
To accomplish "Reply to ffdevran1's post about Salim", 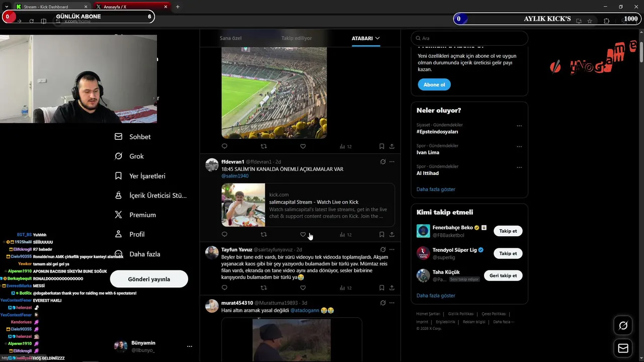I will [x=224, y=234].
